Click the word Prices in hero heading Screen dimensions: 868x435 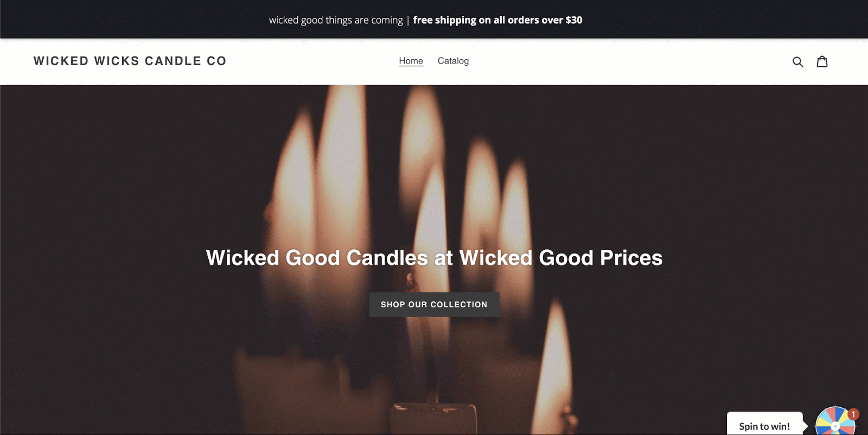tap(631, 257)
